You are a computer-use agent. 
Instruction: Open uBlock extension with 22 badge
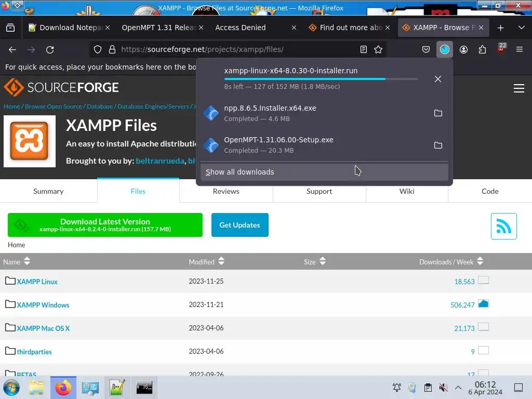point(501,48)
